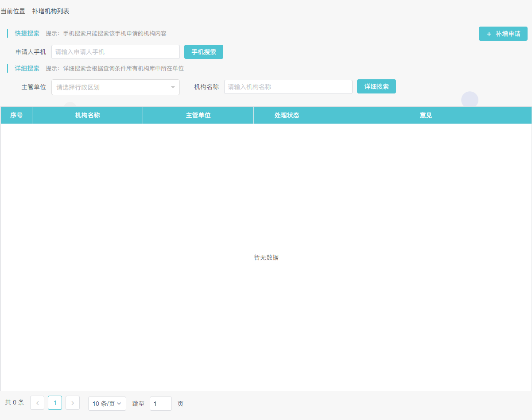Click the 补增申请 button with plus icon
This screenshot has width=532, height=420.
pyautogui.click(x=503, y=34)
